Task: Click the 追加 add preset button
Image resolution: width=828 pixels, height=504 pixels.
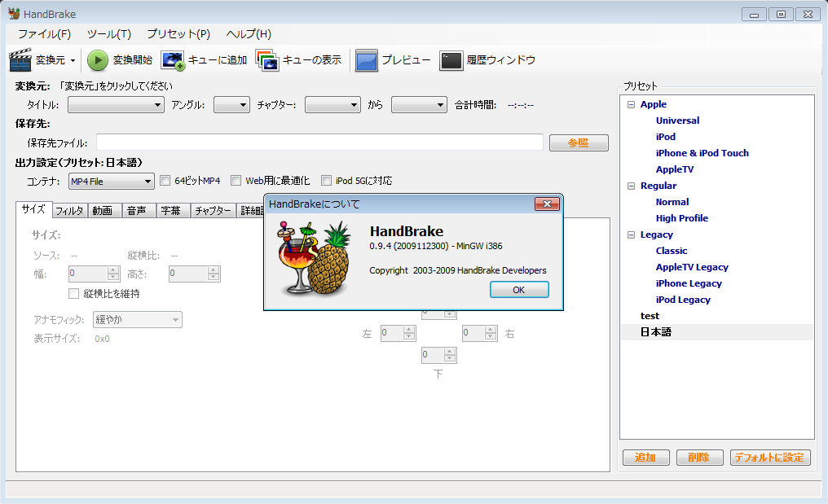Action: click(x=645, y=458)
